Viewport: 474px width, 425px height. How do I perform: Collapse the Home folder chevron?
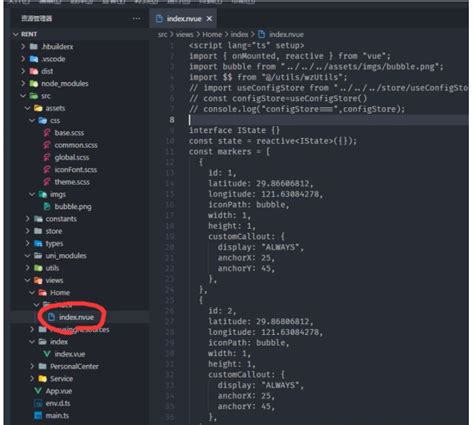coord(32,293)
